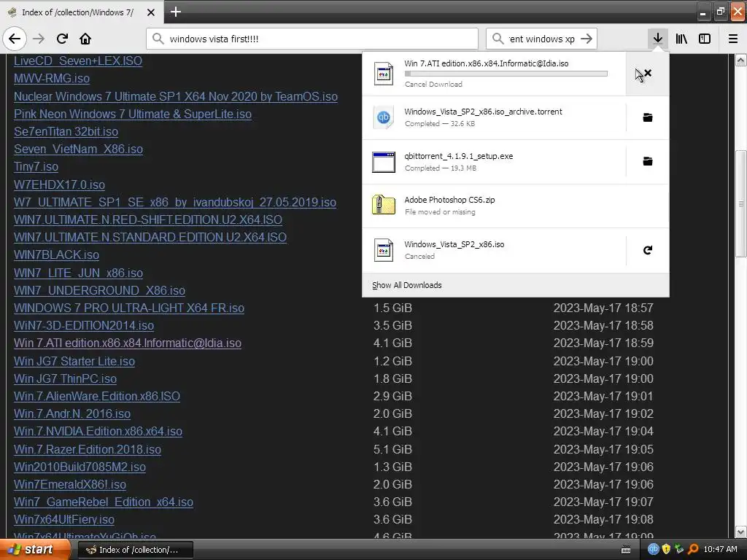Screen dimensions: 747x560
Task: Open WIN7.ULTIMATE.N.STANDARD.EDITION link
Action: (x=150, y=238)
